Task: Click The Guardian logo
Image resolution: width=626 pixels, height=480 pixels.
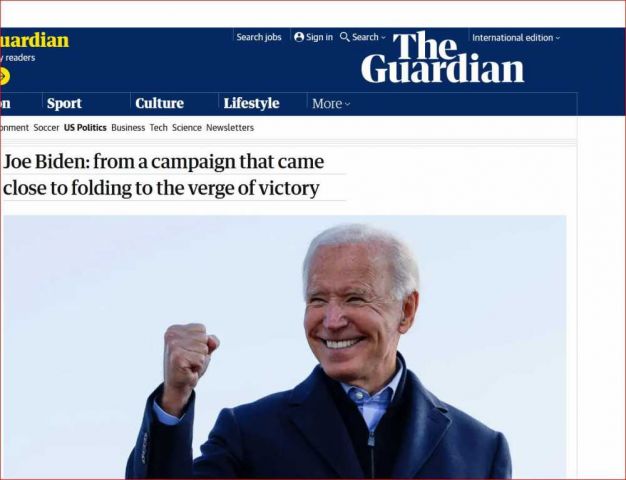Action: (x=442, y=58)
